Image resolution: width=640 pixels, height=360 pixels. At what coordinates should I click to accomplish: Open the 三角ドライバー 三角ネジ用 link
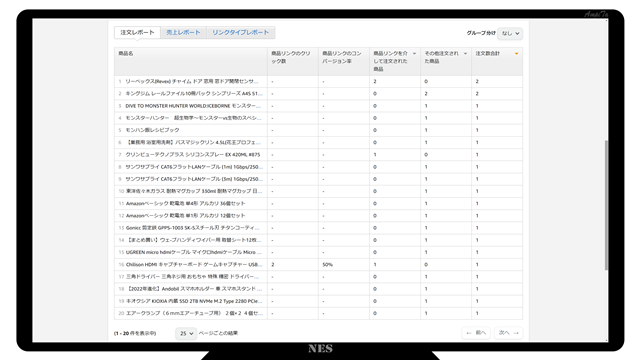(x=193, y=277)
